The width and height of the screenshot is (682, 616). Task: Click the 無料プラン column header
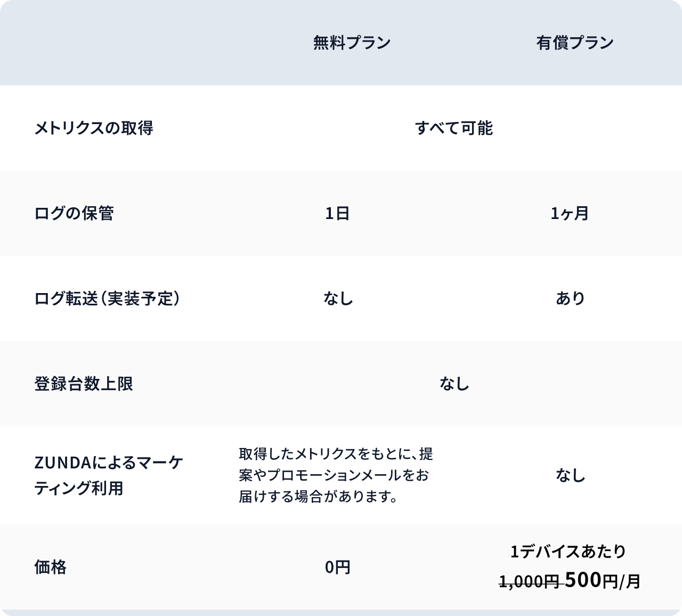coord(352,43)
